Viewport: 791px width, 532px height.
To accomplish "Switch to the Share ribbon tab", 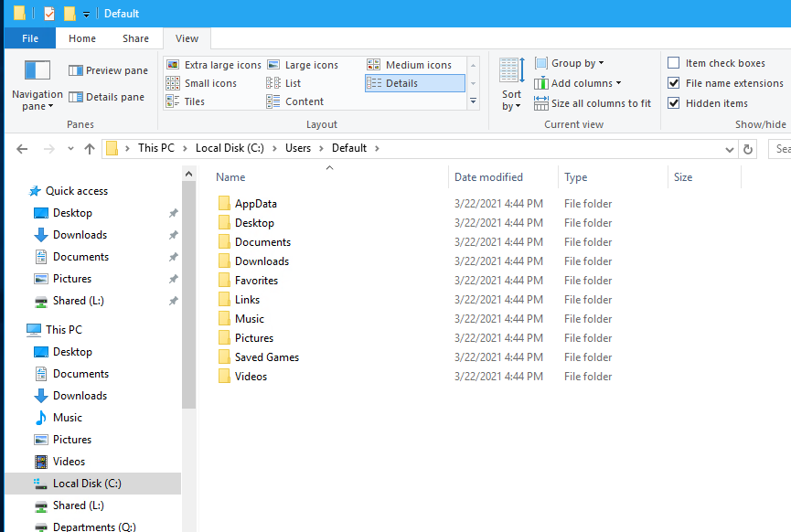I will (135, 38).
